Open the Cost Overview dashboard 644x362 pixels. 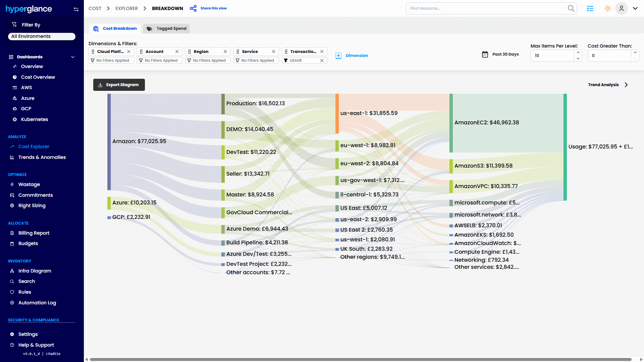pyautogui.click(x=38, y=77)
